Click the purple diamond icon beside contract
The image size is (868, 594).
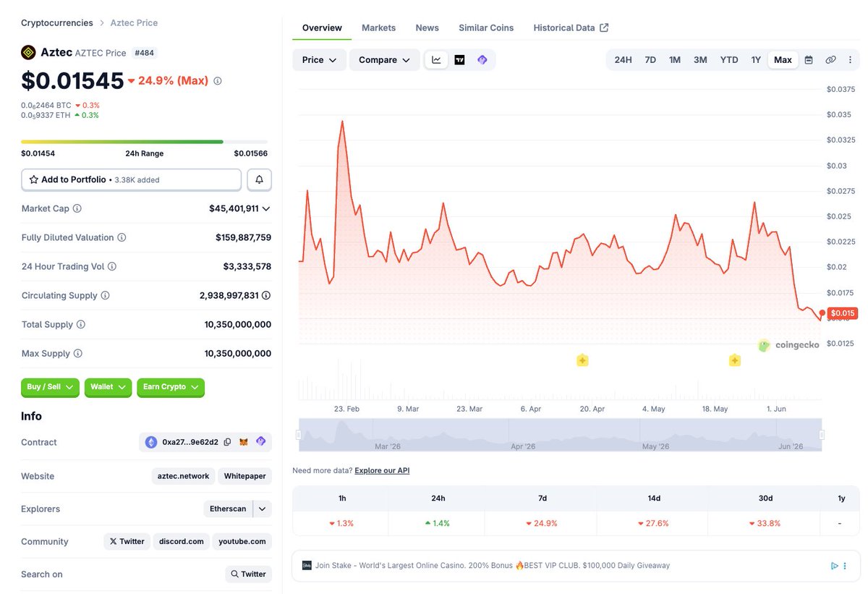coord(261,441)
